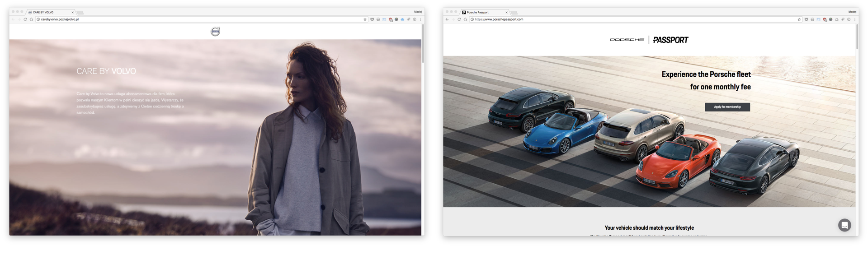Reload the Porsche Passport page
This screenshot has width=868, height=255.
459,19
